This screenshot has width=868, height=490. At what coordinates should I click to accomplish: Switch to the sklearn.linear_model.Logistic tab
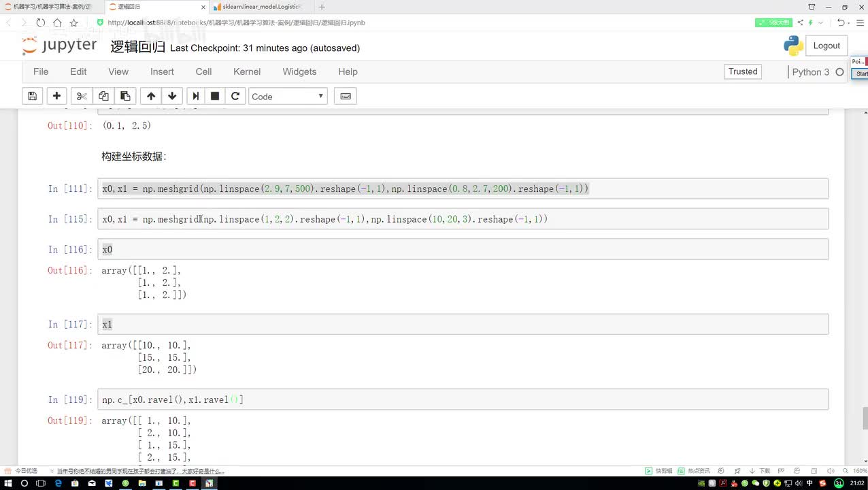click(x=262, y=6)
